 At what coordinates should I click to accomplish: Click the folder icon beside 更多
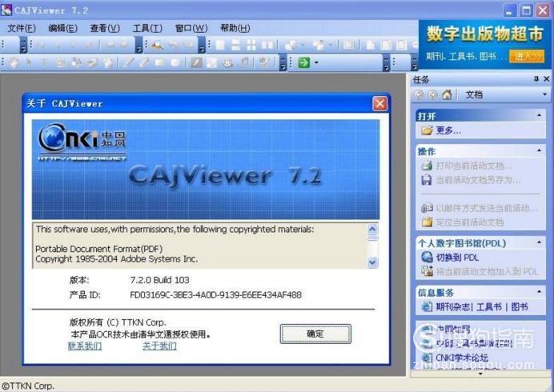click(x=427, y=130)
